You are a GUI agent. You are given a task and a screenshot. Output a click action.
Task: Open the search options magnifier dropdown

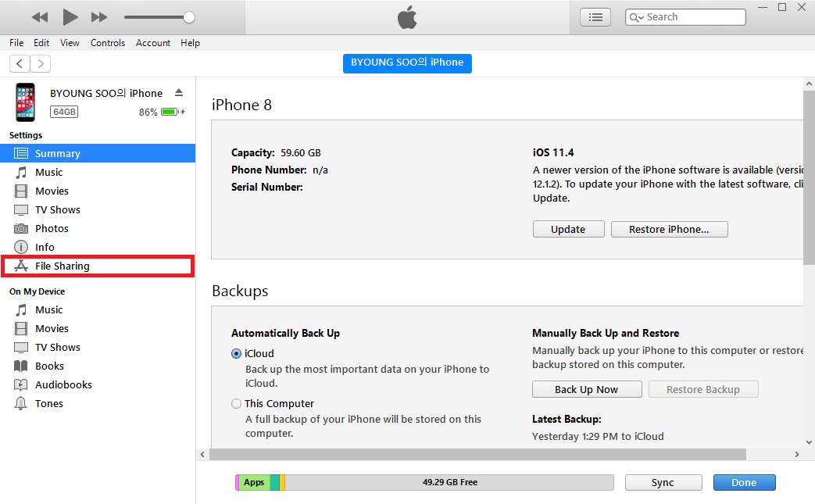[636, 17]
